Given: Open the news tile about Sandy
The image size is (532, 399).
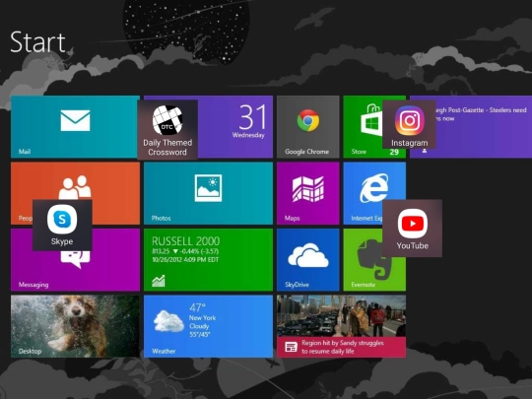Looking at the screenshot, I should (x=341, y=326).
